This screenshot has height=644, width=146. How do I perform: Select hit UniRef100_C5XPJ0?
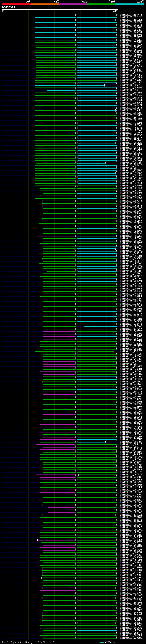click(131, 60)
